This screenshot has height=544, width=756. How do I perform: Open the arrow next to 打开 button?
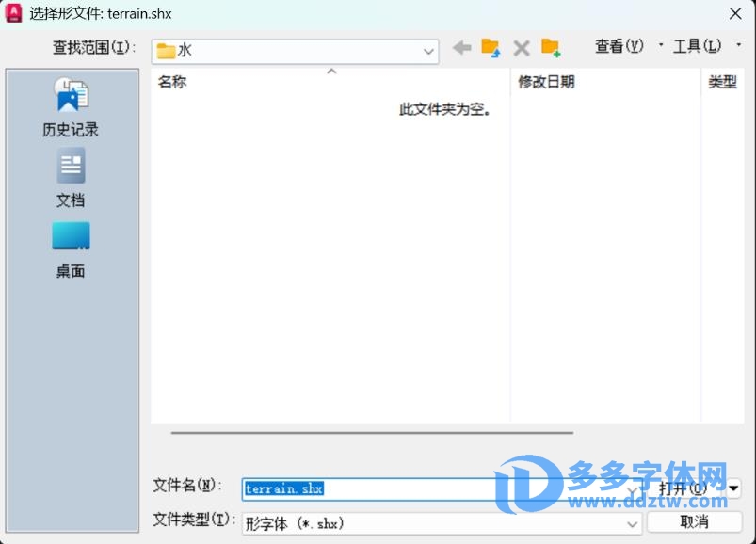734,488
